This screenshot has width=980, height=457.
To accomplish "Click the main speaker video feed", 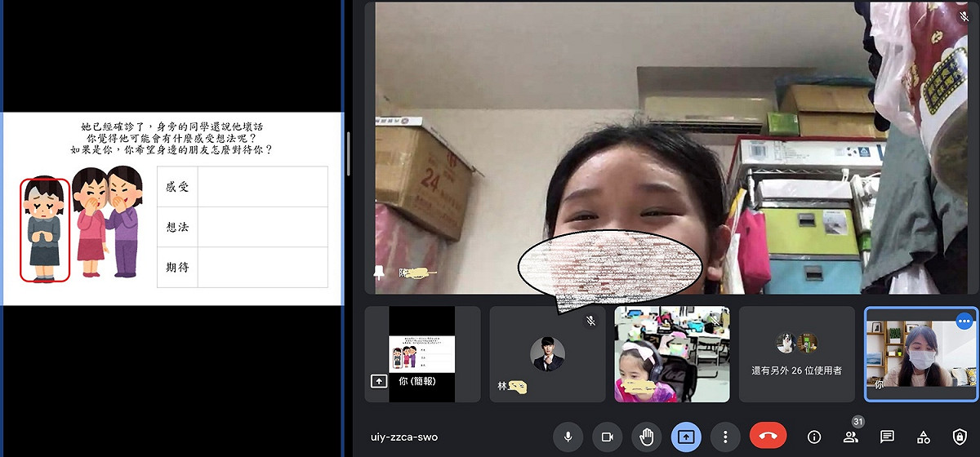I will pyautogui.click(x=671, y=148).
